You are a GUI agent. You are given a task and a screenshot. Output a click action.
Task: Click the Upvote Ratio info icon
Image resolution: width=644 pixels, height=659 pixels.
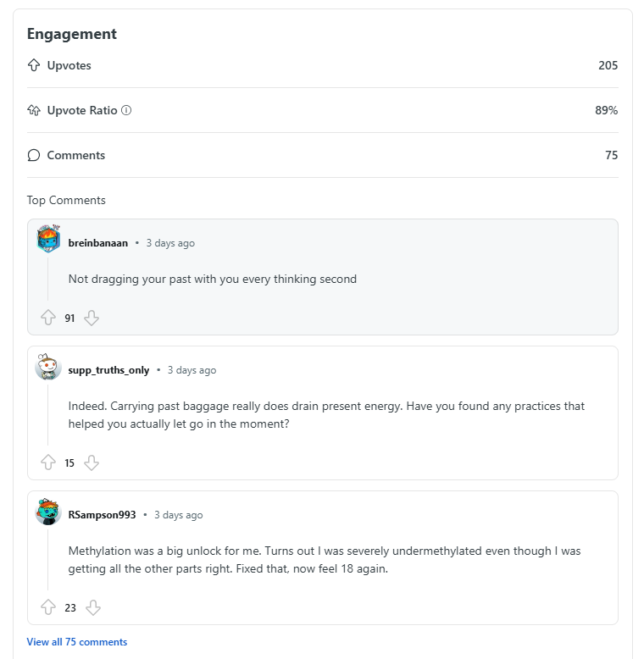[x=126, y=110]
